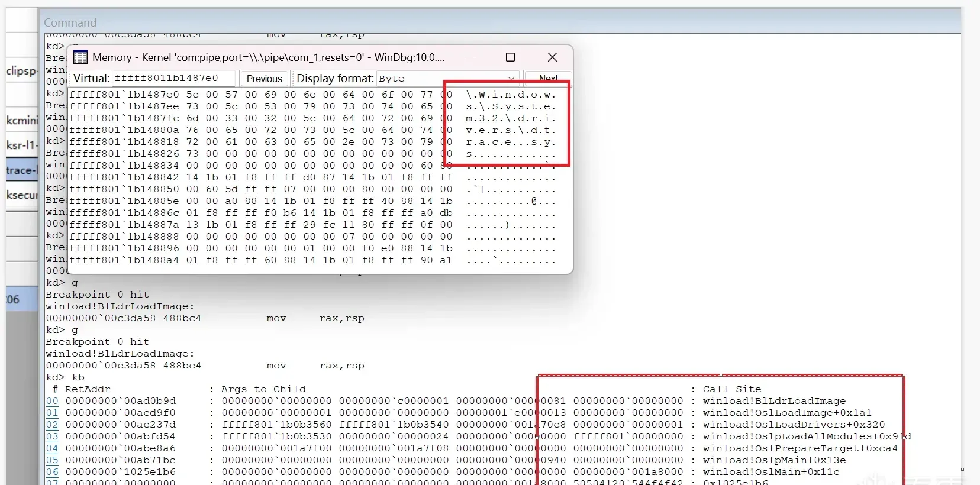The height and width of the screenshot is (485, 980).
Task: Click the Memory window title text
Action: pyautogui.click(x=268, y=57)
